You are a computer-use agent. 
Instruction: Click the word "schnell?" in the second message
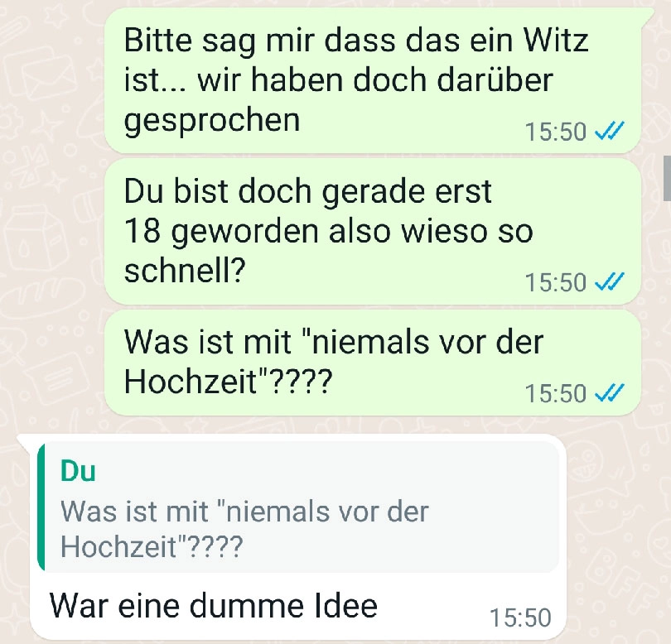pos(185,270)
